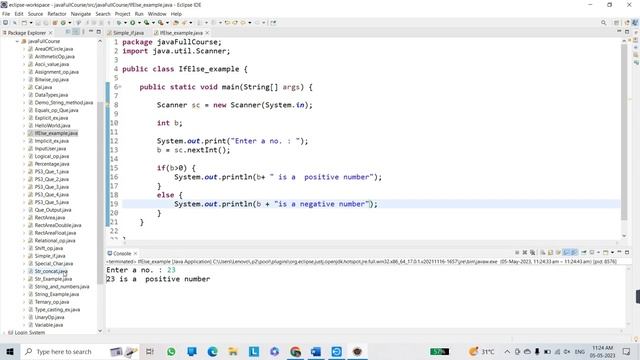
Task: Maximize the Console view
Action: tap(627, 252)
